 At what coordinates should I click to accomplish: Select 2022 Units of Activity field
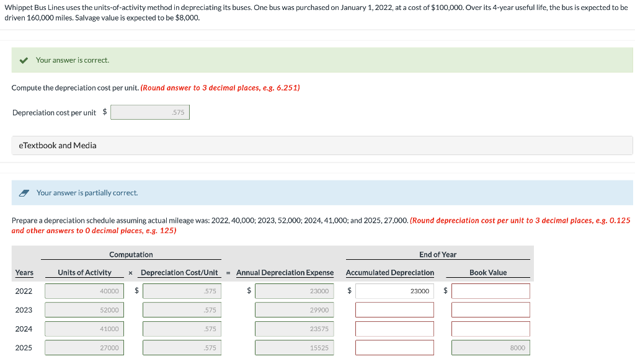click(x=84, y=291)
